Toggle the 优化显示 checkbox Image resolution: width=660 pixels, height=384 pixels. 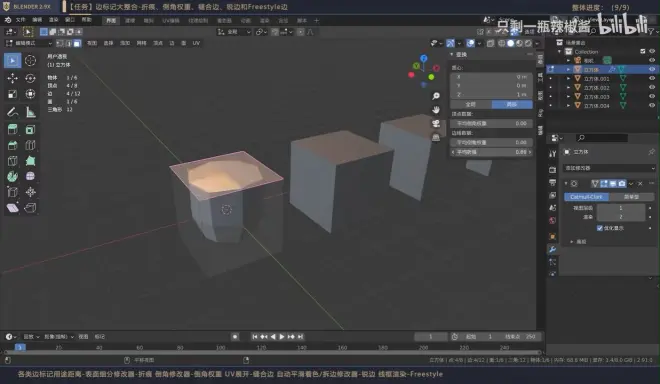tap(600, 228)
